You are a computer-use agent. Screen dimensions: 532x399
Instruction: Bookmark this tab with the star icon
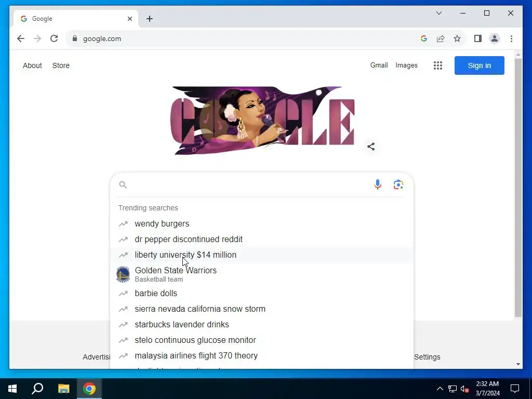click(x=457, y=38)
